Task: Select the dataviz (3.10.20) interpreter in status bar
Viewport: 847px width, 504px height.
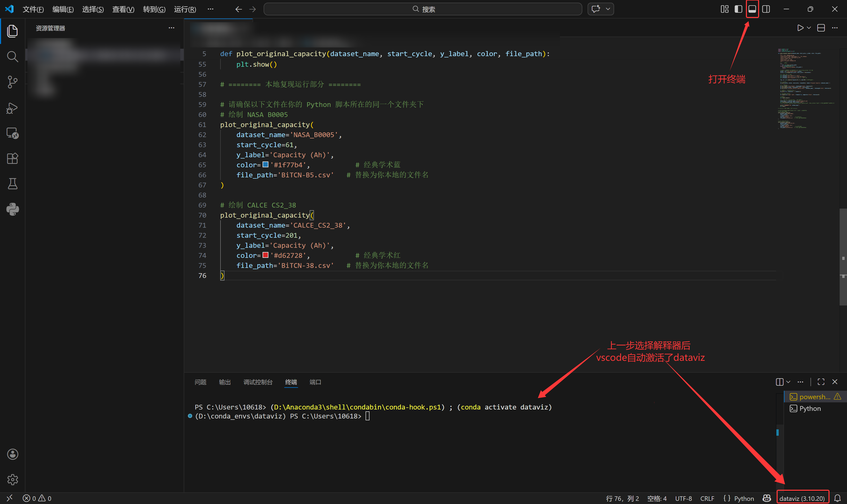Action: click(802, 498)
